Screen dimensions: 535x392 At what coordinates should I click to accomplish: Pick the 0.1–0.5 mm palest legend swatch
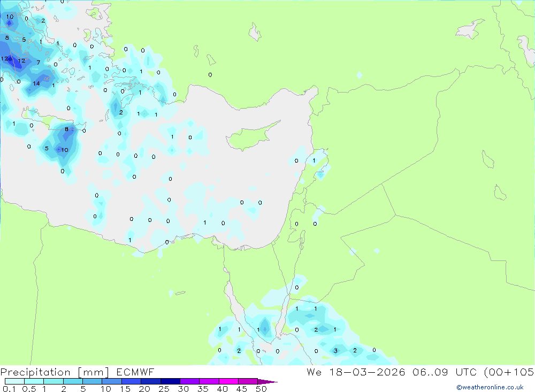pos(14,381)
